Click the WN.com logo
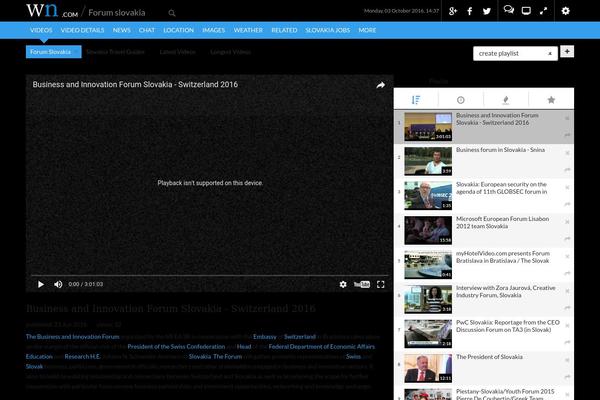Viewport: 600px width, 400px height. pos(52,10)
